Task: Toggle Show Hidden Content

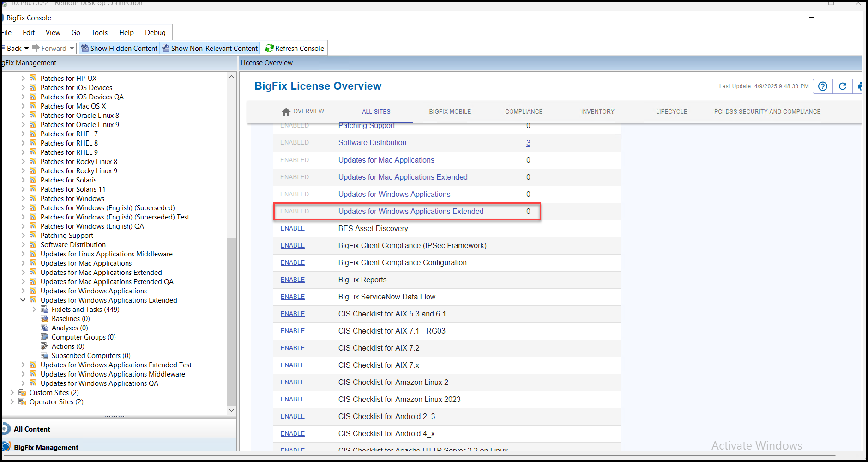Action: pyautogui.click(x=119, y=48)
